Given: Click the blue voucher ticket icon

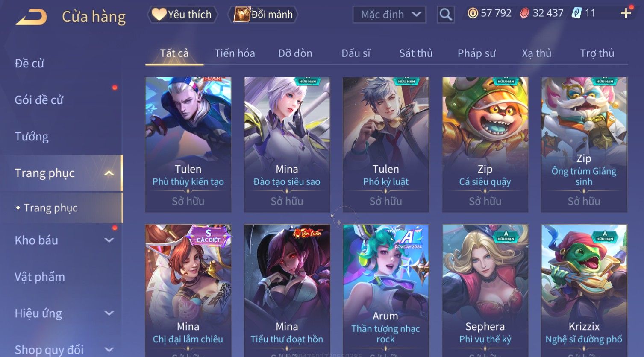Looking at the screenshot, I should point(576,13).
